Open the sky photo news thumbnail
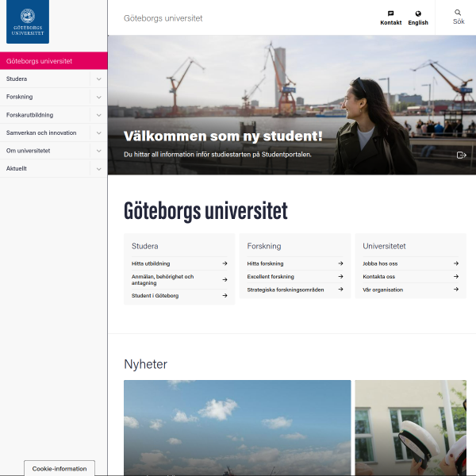 pyautogui.click(x=237, y=428)
